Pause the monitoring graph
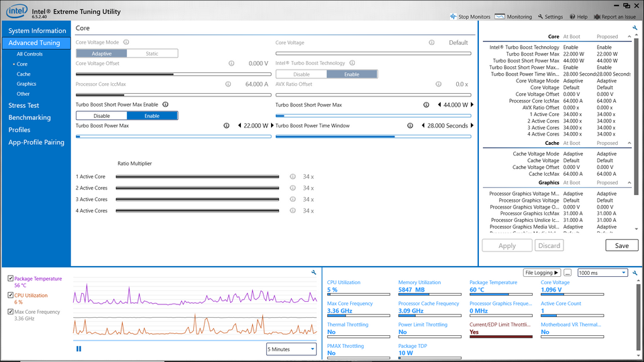 (79, 349)
